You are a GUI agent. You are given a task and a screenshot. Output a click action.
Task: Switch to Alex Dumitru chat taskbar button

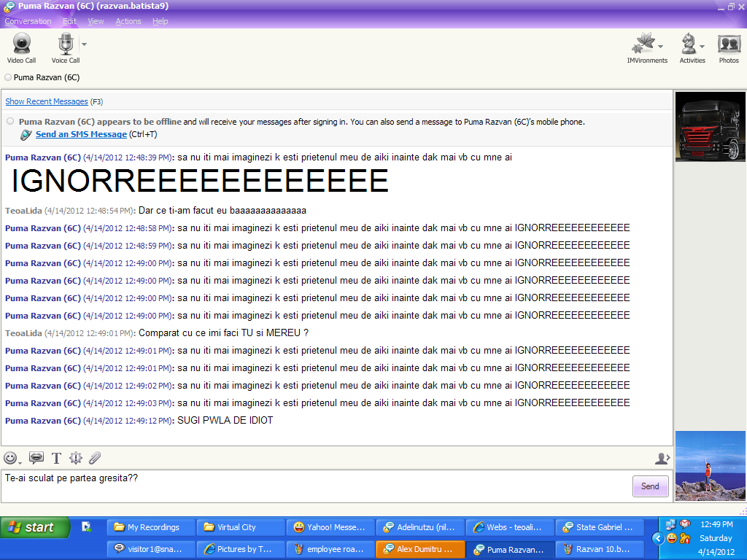420,549
